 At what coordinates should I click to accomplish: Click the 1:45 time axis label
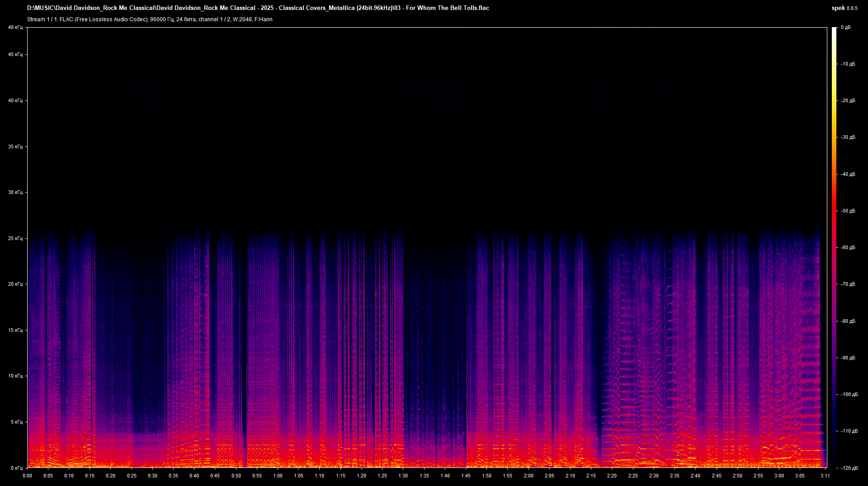pyautogui.click(x=466, y=476)
